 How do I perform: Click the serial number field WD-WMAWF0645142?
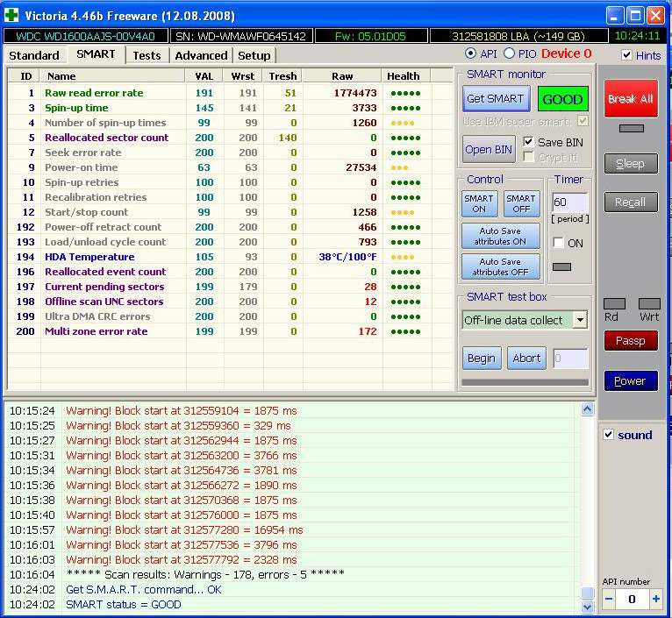241,36
